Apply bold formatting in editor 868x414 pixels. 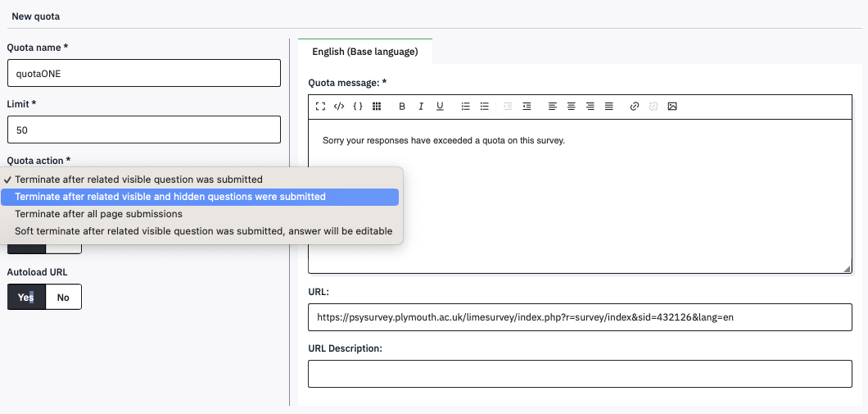click(402, 107)
